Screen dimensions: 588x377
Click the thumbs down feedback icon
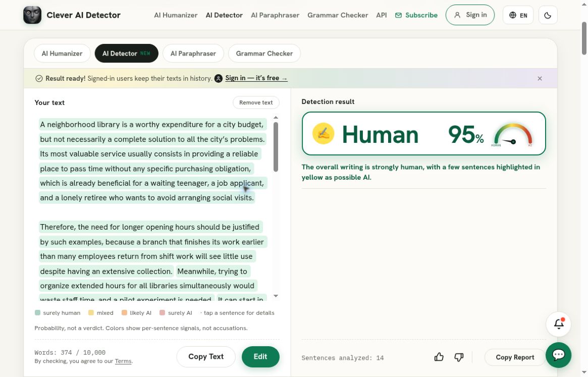click(x=459, y=357)
